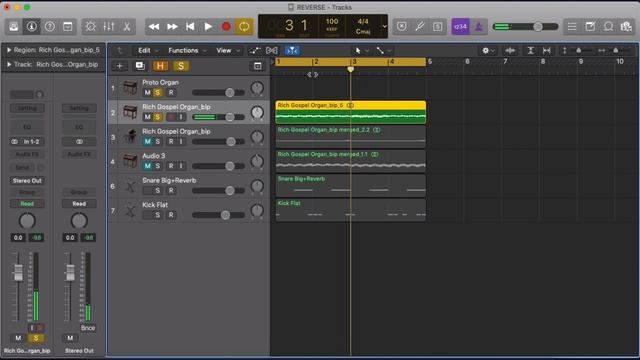Open the Edit menu in Tracks area

click(x=147, y=51)
